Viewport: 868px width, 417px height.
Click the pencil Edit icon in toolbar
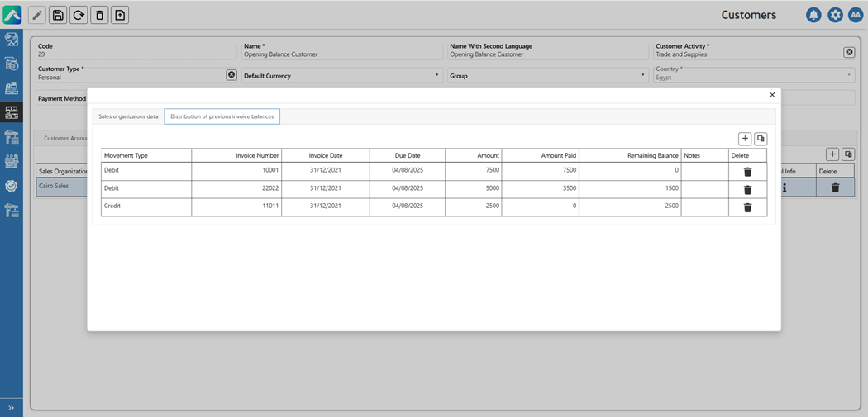click(37, 15)
